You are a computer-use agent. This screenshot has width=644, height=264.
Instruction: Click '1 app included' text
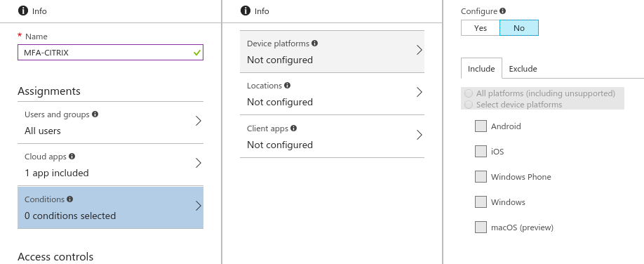(x=57, y=173)
